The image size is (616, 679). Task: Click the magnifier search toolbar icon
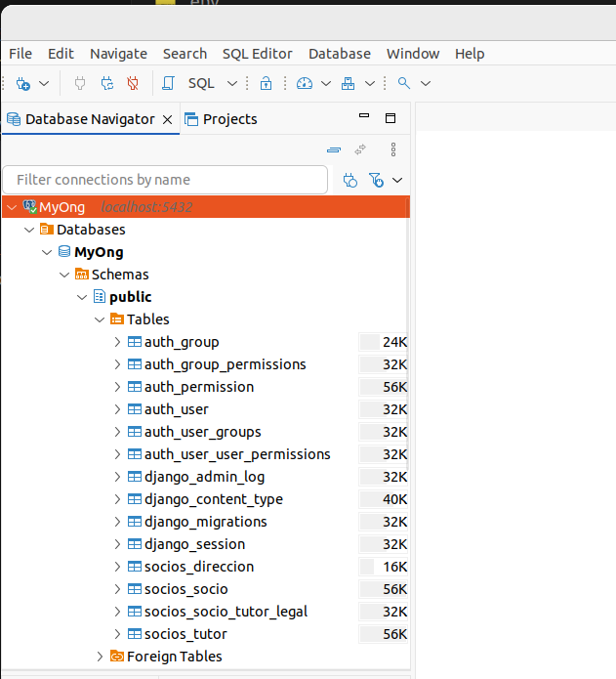pos(404,83)
